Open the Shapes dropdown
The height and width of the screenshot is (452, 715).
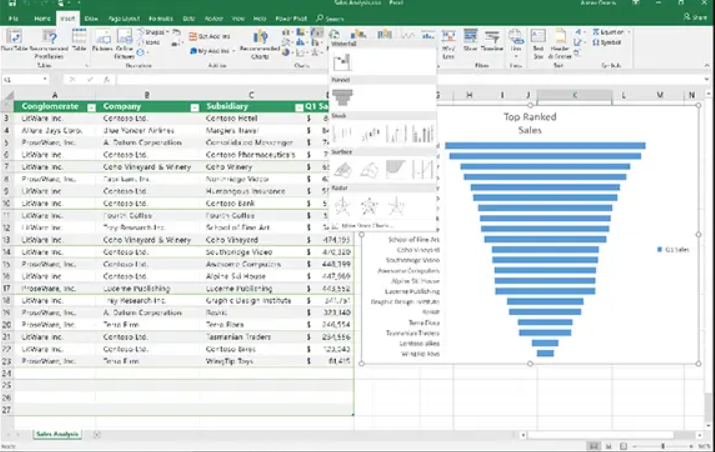tap(153, 32)
